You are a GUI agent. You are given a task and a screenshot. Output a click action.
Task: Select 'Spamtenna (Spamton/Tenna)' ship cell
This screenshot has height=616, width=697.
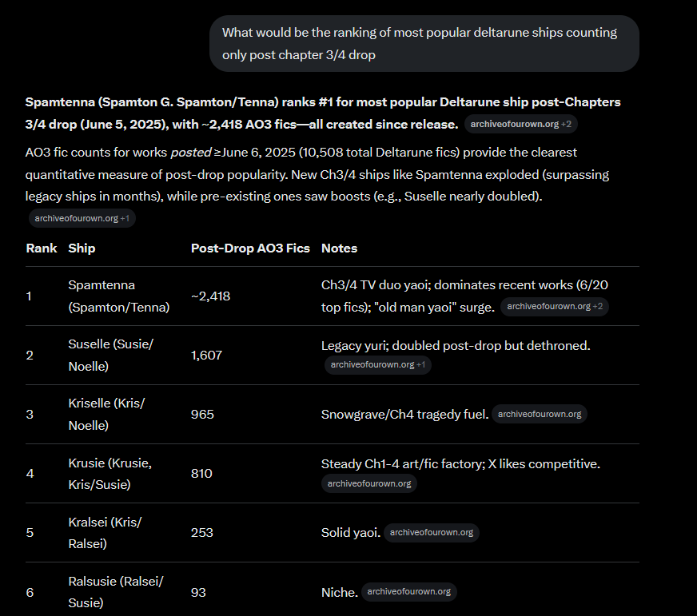click(118, 296)
